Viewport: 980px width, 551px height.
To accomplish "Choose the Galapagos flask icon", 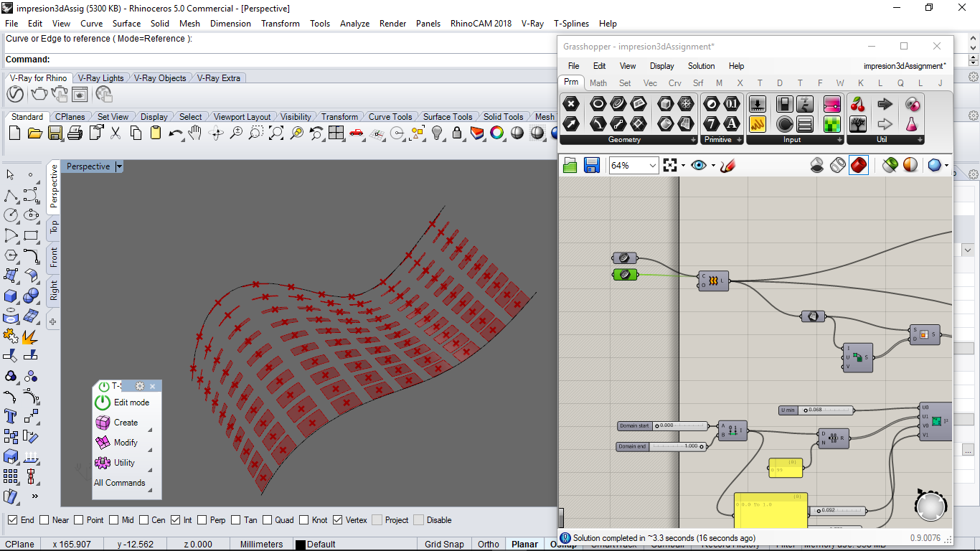I will pos(912,124).
